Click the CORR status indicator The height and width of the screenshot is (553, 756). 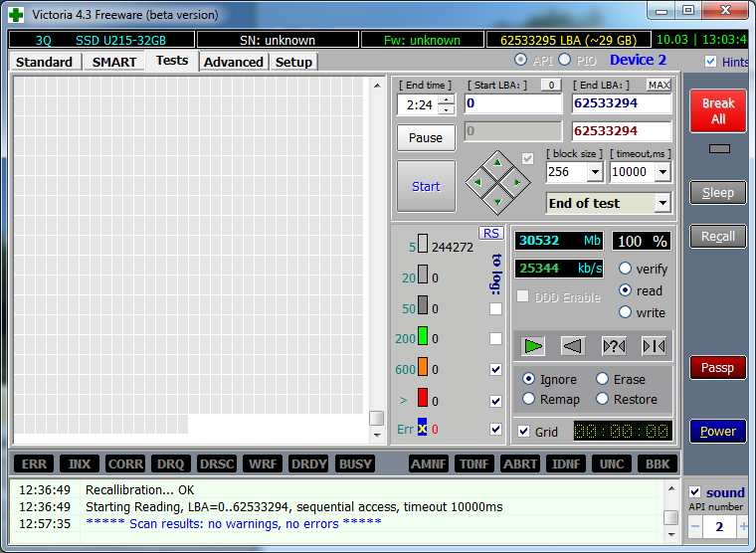click(x=125, y=463)
